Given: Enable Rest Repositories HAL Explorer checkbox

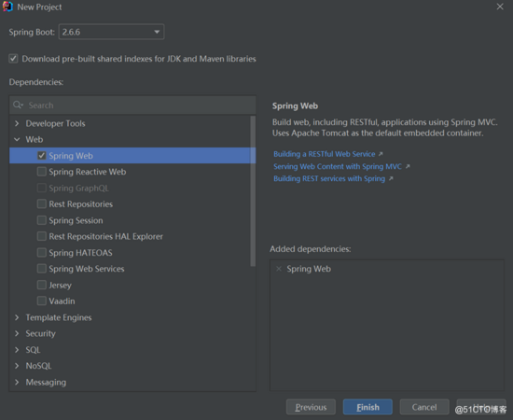Looking at the screenshot, I should [x=42, y=236].
